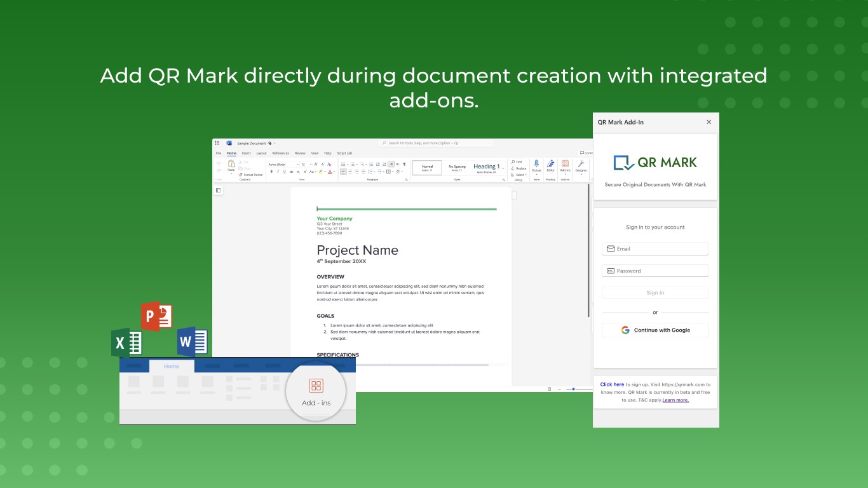Toggle Show paragraph marks icon
The image size is (868, 488).
[x=405, y=164]
